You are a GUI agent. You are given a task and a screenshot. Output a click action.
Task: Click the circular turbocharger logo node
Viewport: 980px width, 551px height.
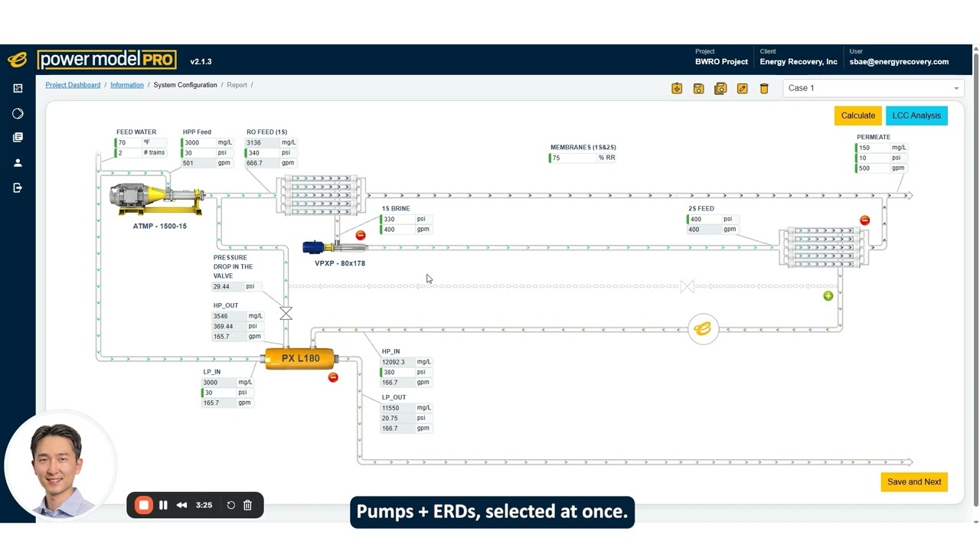[x=703, y=329]
